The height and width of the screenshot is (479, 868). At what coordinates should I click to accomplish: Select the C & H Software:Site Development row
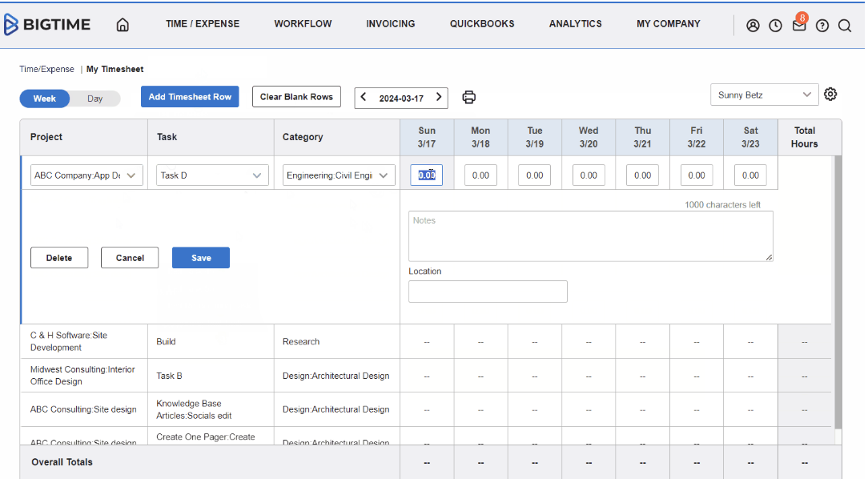click(426, 341)
